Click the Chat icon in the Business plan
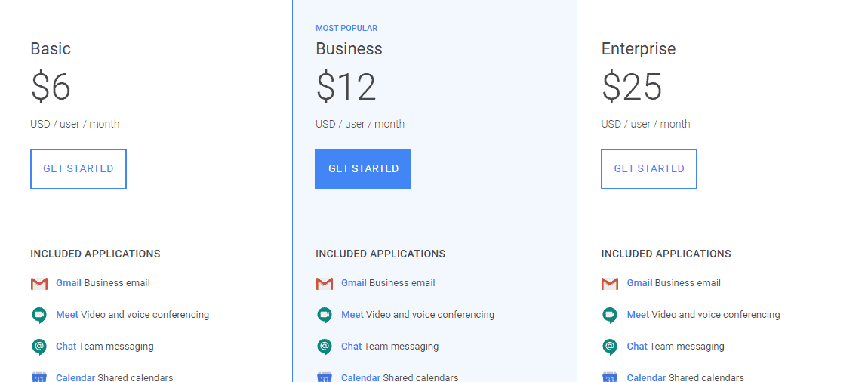Screen dimensions: 868x382 325,347
